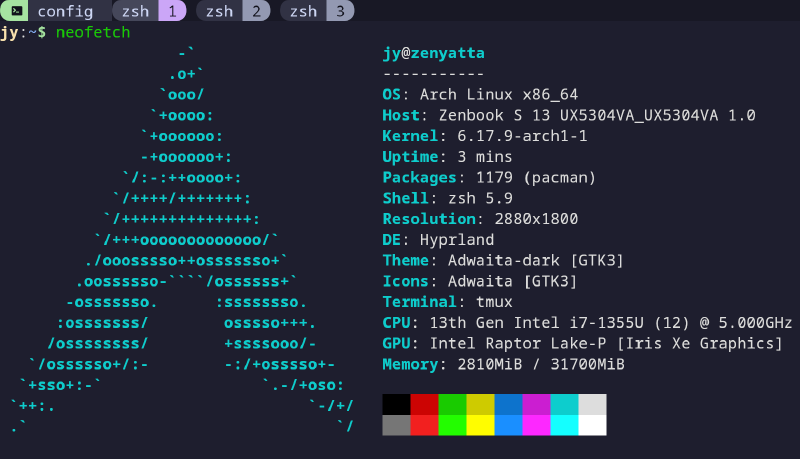Click the Packages line 1179 (pacman)

point(489,177)
